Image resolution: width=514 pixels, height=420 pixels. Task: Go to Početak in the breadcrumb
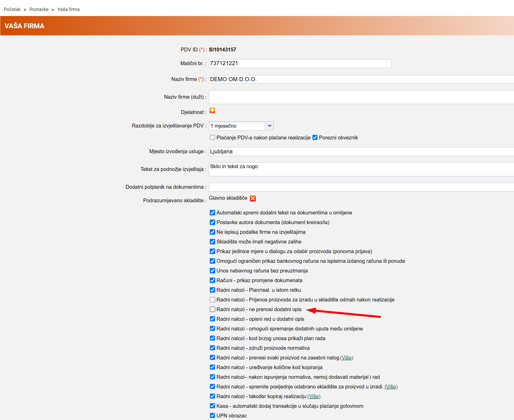[x=12, y=9]
